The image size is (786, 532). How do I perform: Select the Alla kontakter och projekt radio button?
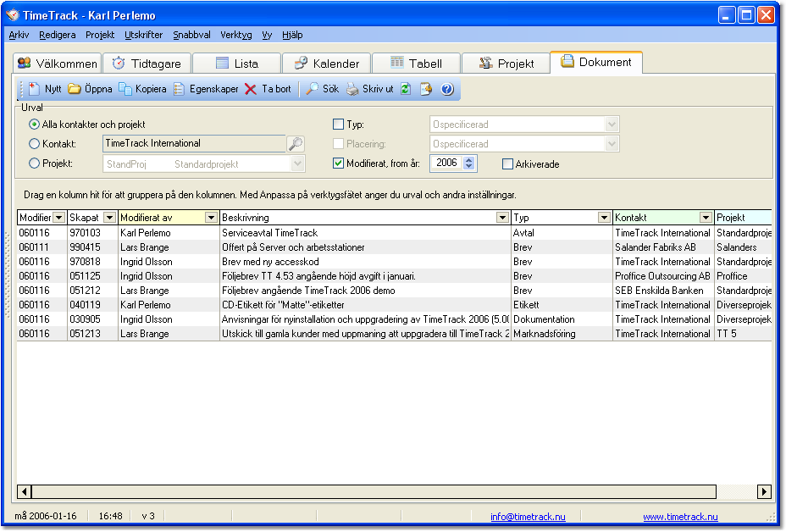34,125
